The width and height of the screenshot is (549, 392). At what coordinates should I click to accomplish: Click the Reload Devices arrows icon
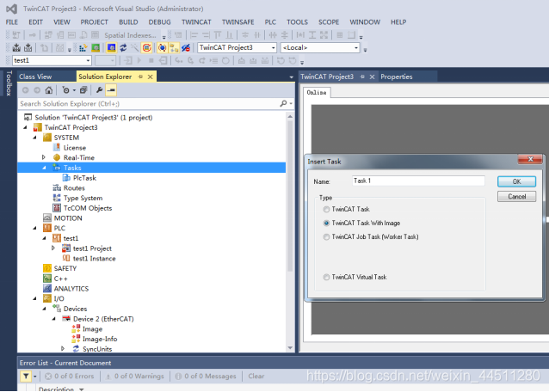point(123,47)
